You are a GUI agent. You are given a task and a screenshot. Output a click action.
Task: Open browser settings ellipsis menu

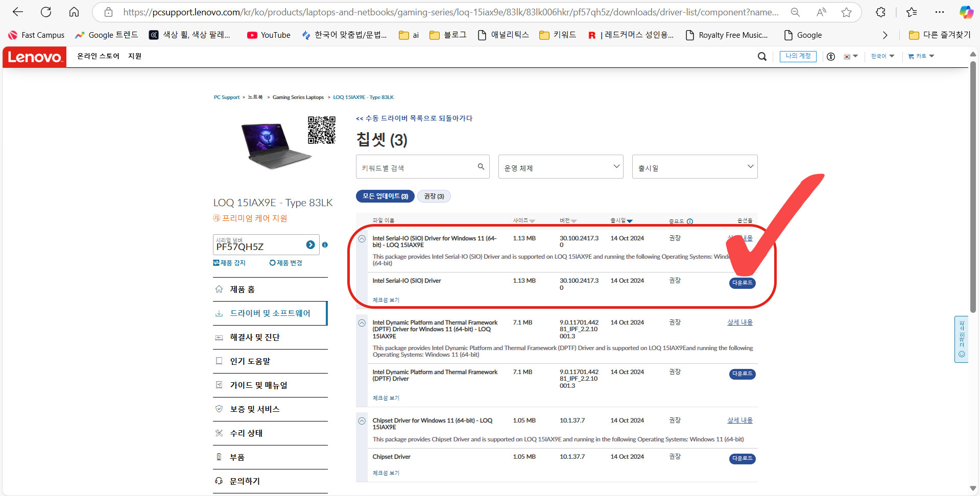[940, 12]
